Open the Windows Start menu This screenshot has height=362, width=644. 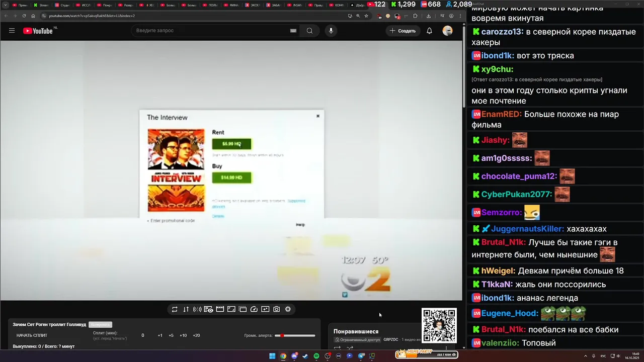(272, 356)
